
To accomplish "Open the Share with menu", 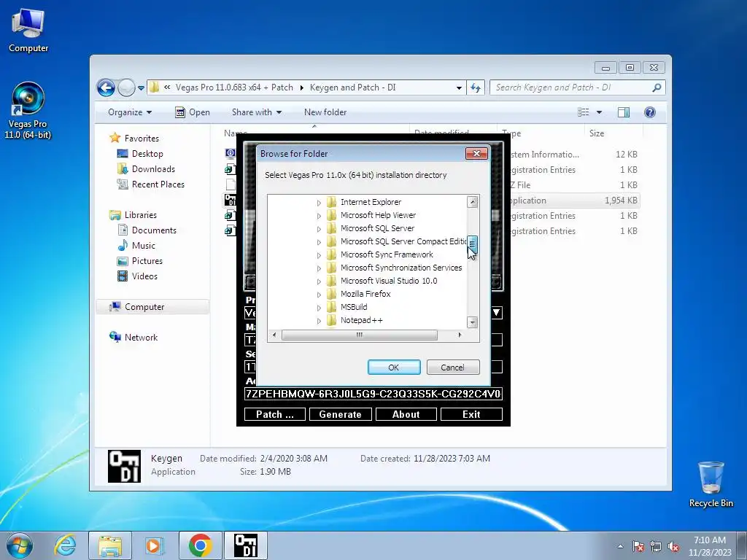I will click(x=257, y=112).
